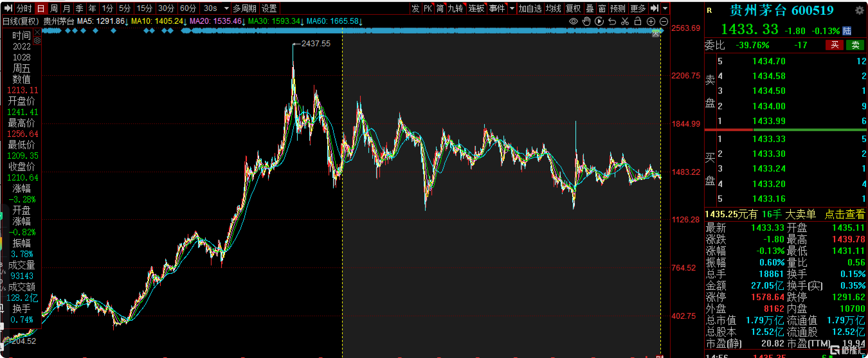868x358 pixels.
Task: Click the undo arrow icon
Action: pyautogui.click(x=612, y=22)
